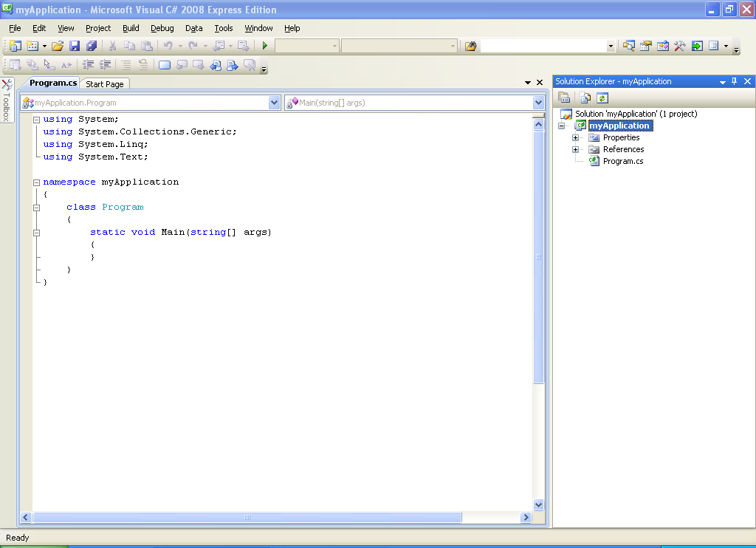Open the Build menu
Image resolution: width=756 pixels, height=548 pixels.
131,28
